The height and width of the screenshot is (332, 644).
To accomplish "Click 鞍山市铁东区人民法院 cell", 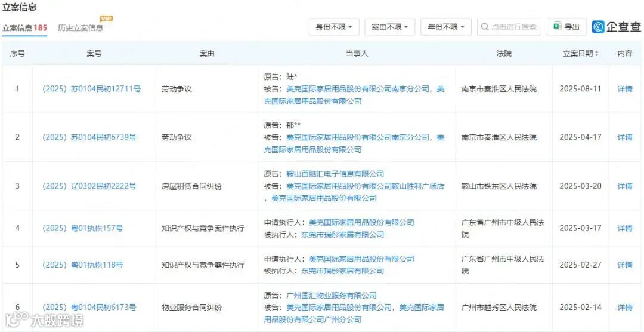I will tap(499, 186).
